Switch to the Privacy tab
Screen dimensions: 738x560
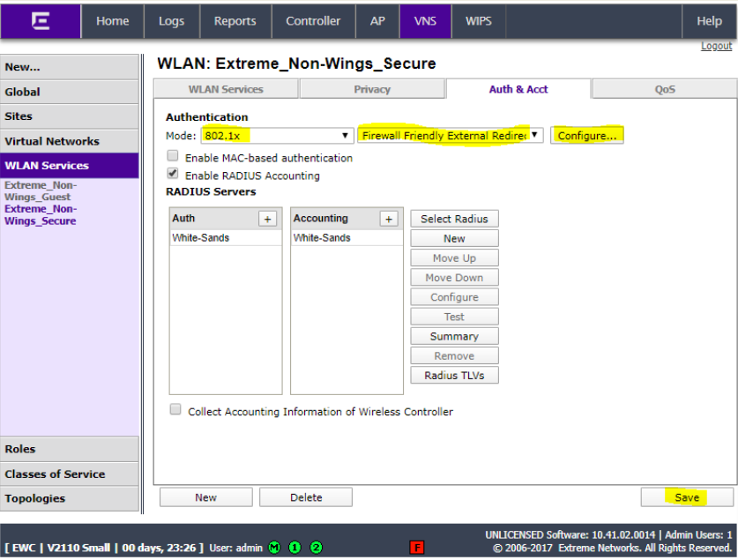point(372,89)
